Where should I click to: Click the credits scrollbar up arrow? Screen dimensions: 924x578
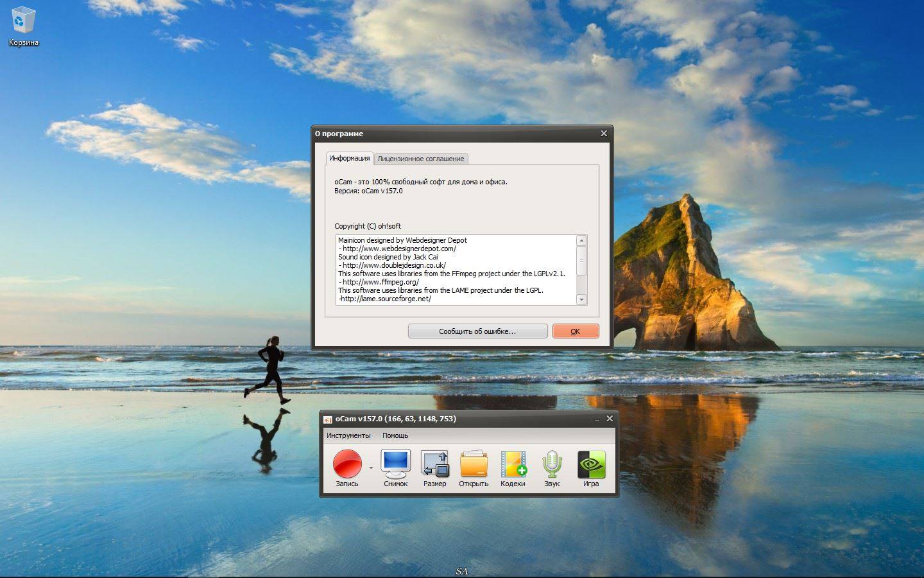tap(581, 240)
